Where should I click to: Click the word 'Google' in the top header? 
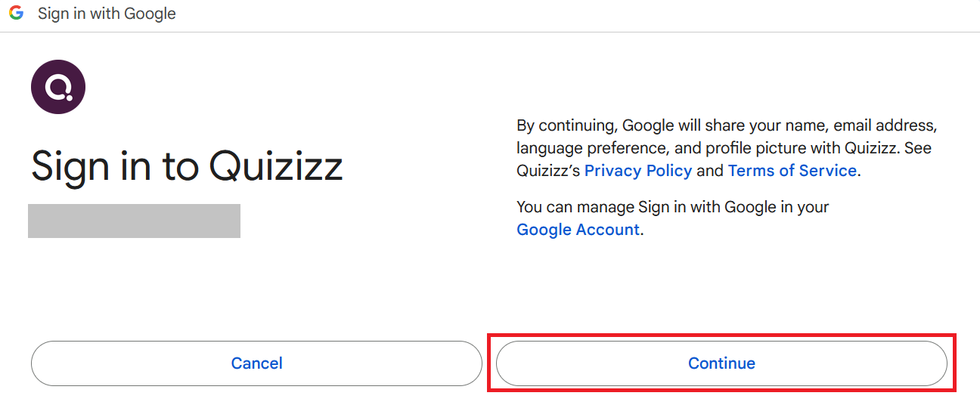pos(149,14)
